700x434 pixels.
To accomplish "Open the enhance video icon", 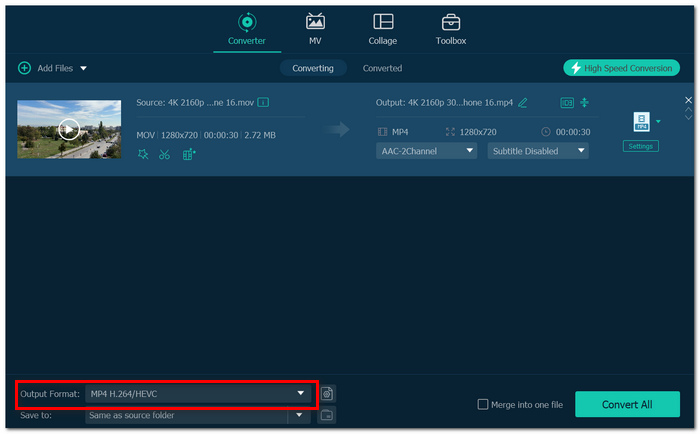I will 189,154.
